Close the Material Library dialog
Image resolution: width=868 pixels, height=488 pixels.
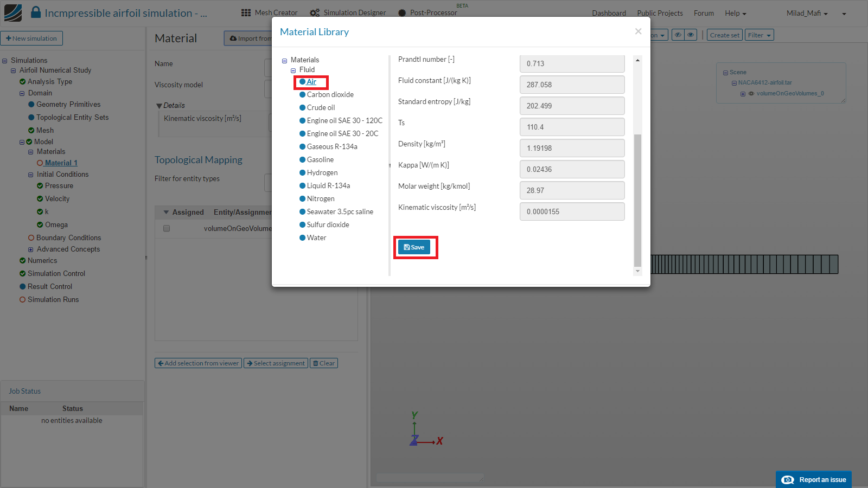[638, 31]
